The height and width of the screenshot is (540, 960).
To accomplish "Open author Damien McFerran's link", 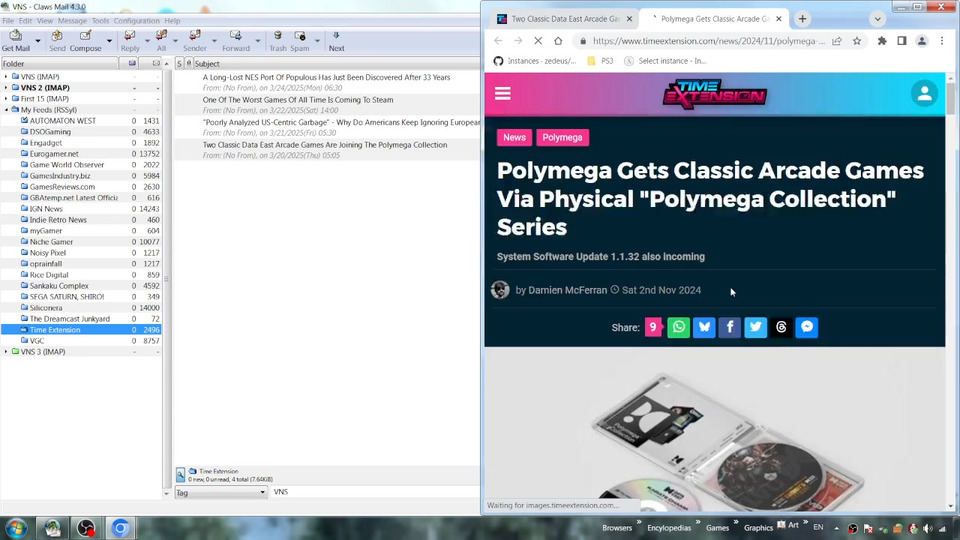I will (x=568, y=290).
